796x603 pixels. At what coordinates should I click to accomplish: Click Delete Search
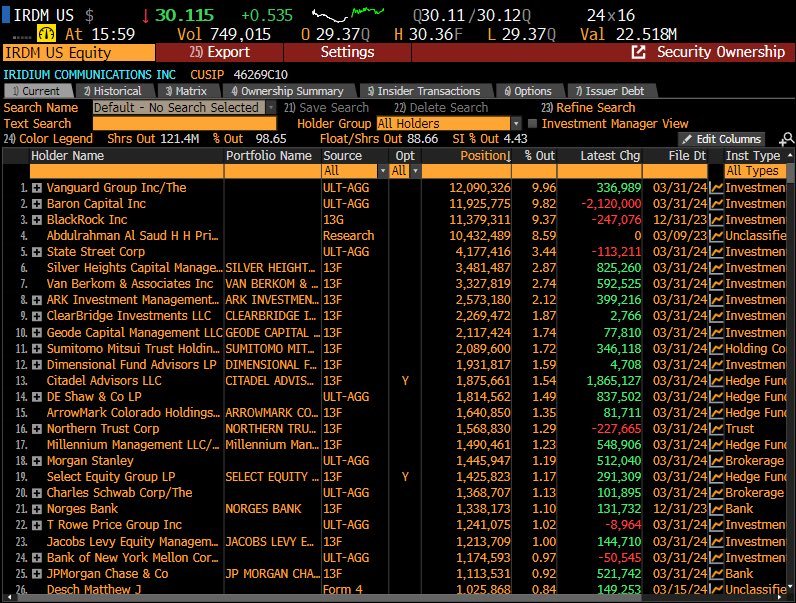coord(441,108)
